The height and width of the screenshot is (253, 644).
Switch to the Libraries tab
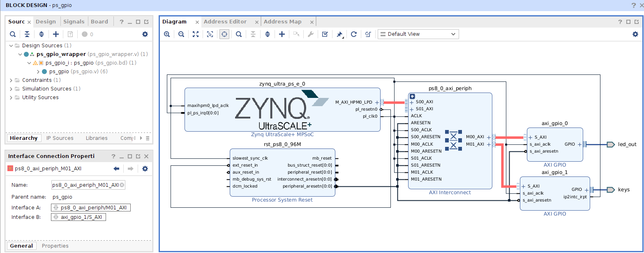coord(97,138)
